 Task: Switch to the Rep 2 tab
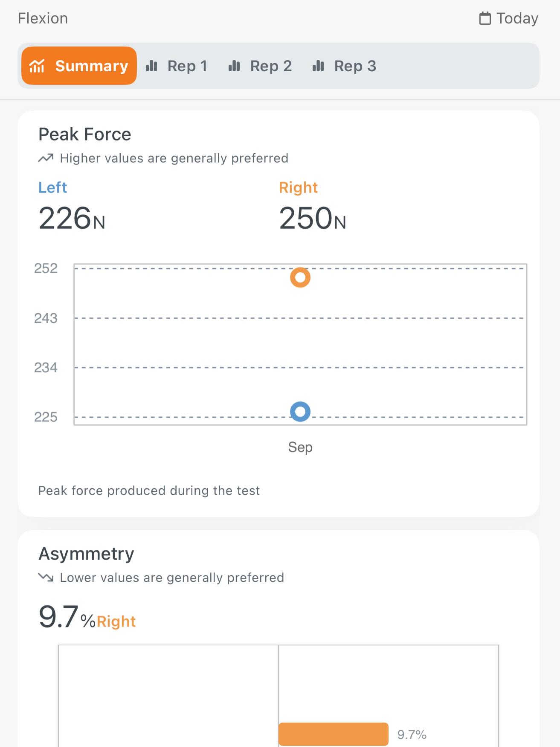260,66
